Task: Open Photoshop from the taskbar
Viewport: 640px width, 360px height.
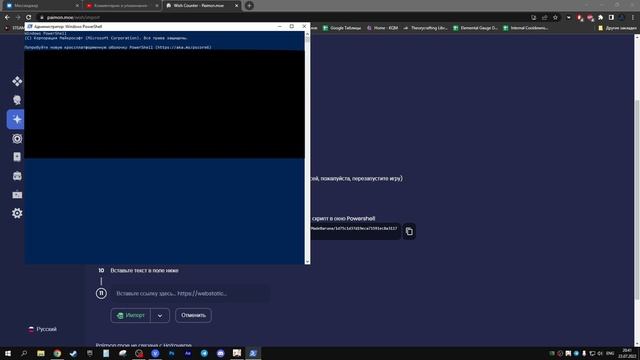Action: point(171,353)
